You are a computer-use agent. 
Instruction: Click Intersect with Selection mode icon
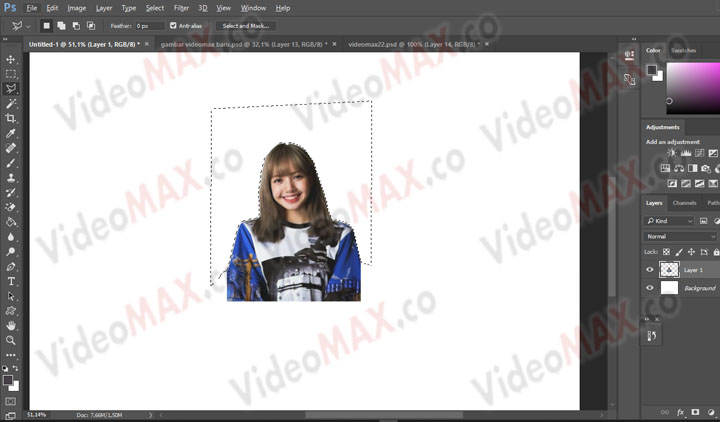[x=91, y=26]
